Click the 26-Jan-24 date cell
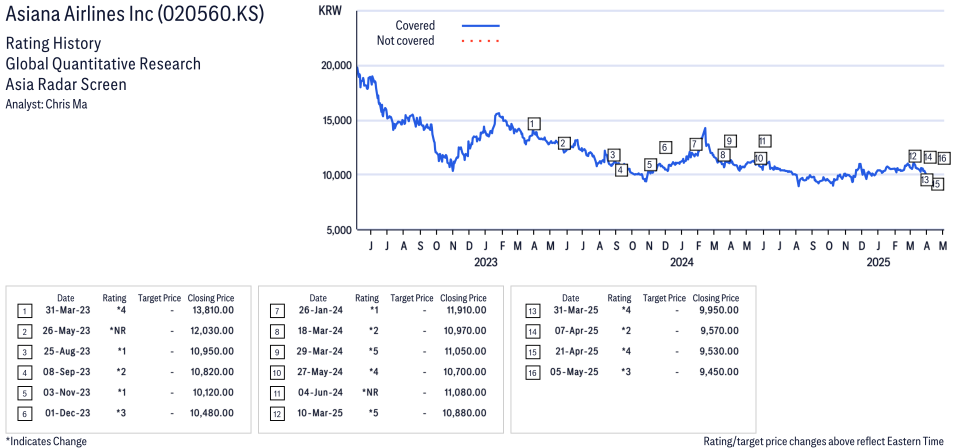955x448 pixels. click(318, 311)
